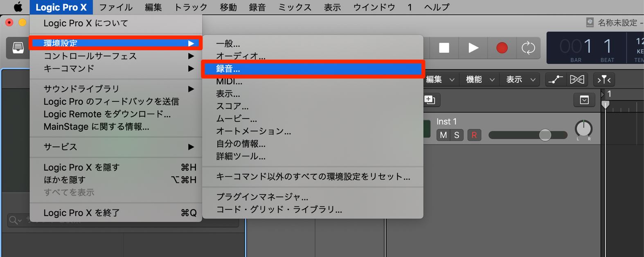The image size is (644, 257).
Task: Click the Catch playhead icon
Action: tap(604, 80)
